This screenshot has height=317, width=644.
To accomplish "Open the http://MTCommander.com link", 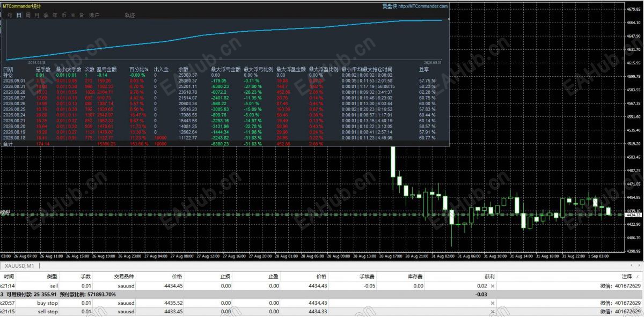I will coord(423,6).
